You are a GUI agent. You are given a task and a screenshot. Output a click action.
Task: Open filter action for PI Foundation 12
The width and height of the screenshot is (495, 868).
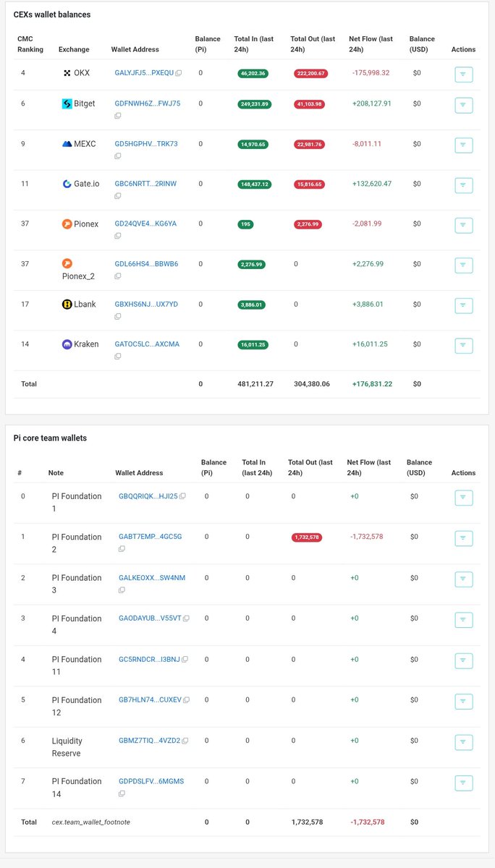463,702
